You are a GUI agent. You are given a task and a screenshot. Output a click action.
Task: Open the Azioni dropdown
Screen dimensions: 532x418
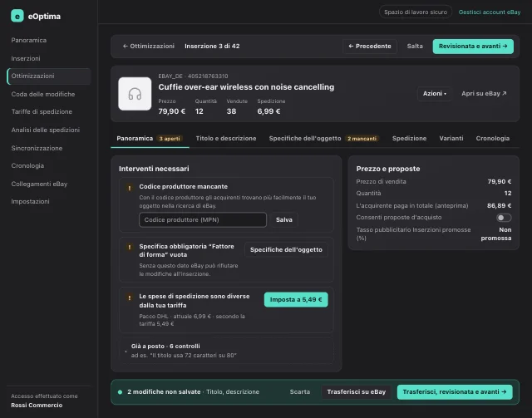point(434,94)
